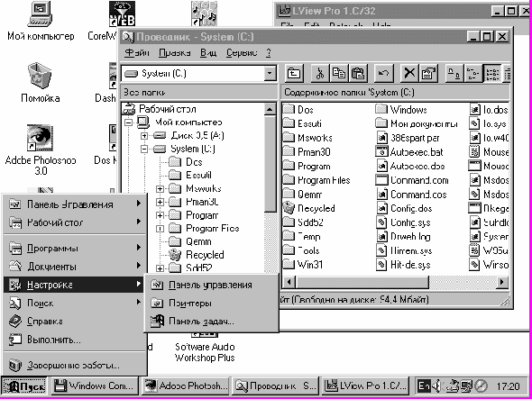Screen dimensions: 532x399
Task: Open Помойка recycle bin desktop icon
Action: pos(40,83)
